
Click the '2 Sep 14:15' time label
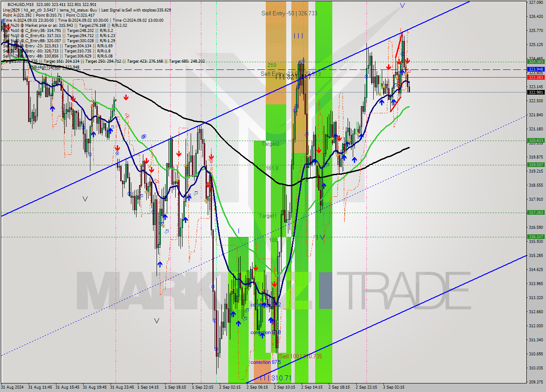coord(311,388)
